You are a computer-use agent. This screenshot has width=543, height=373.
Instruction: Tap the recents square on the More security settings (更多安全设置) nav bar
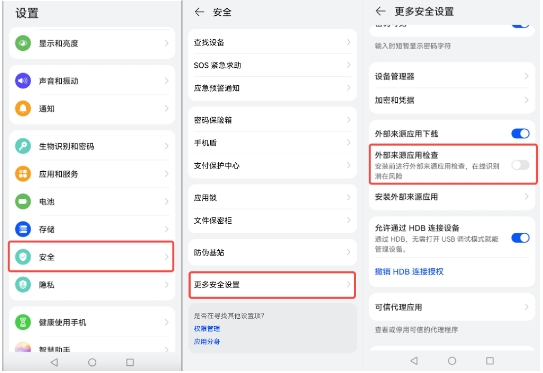coord(490,361)
